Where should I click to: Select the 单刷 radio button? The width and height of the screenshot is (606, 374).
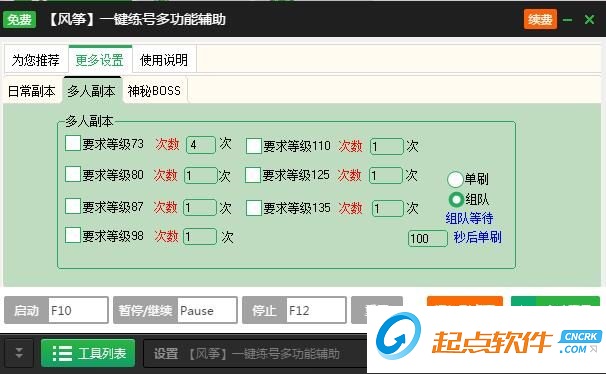click(455, 179)
